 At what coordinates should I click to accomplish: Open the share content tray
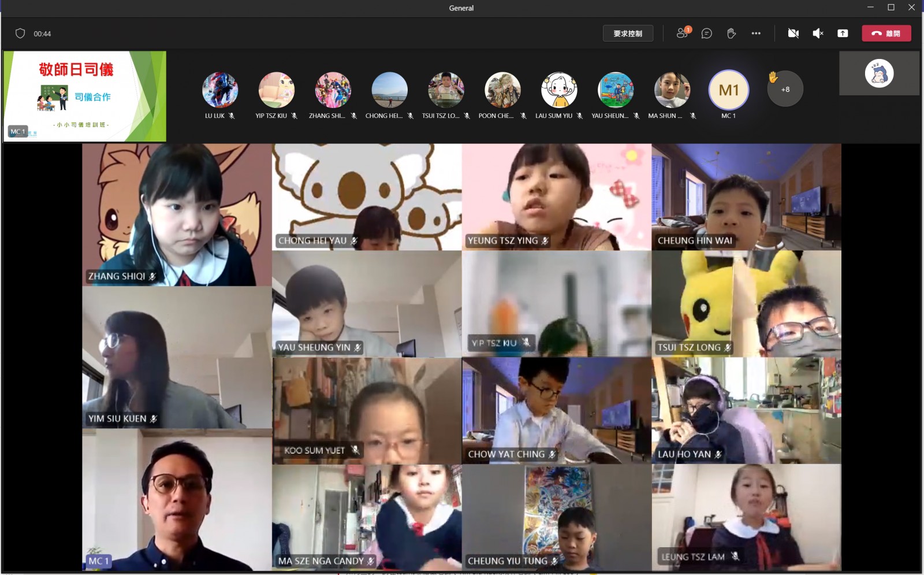[x=843, y=34]
